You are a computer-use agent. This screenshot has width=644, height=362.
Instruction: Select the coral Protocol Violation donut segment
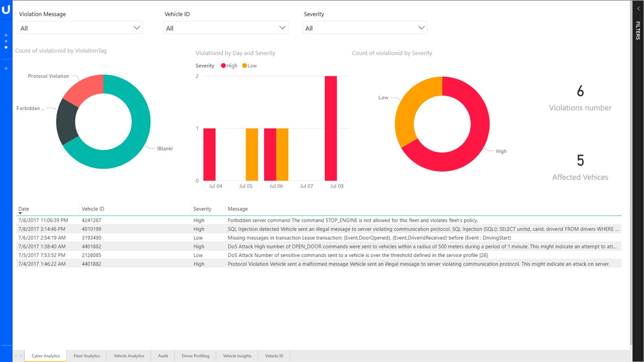click(x=87, y=88)
